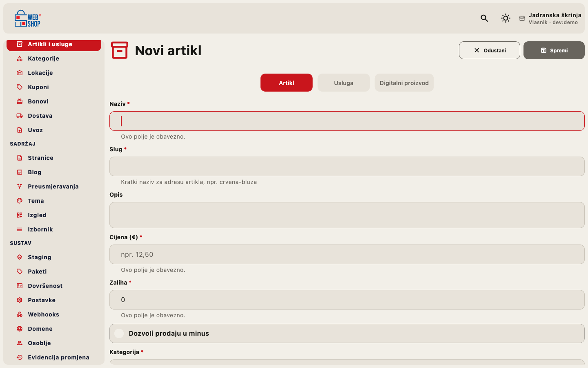The image size is (588, 368).
Task: Click the Odustani button
Action: (x=490, y=50)
